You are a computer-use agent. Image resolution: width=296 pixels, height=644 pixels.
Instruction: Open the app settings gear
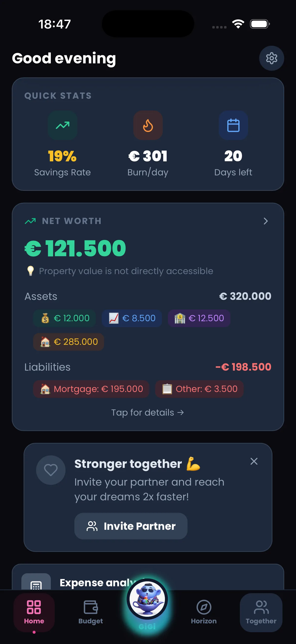[271, 58]
